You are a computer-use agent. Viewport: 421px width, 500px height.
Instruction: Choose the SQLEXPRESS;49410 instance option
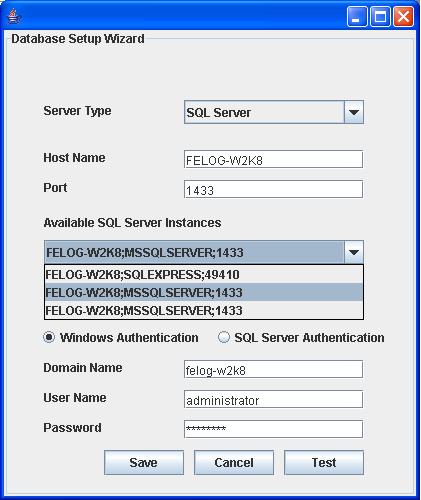click(204, 274)
